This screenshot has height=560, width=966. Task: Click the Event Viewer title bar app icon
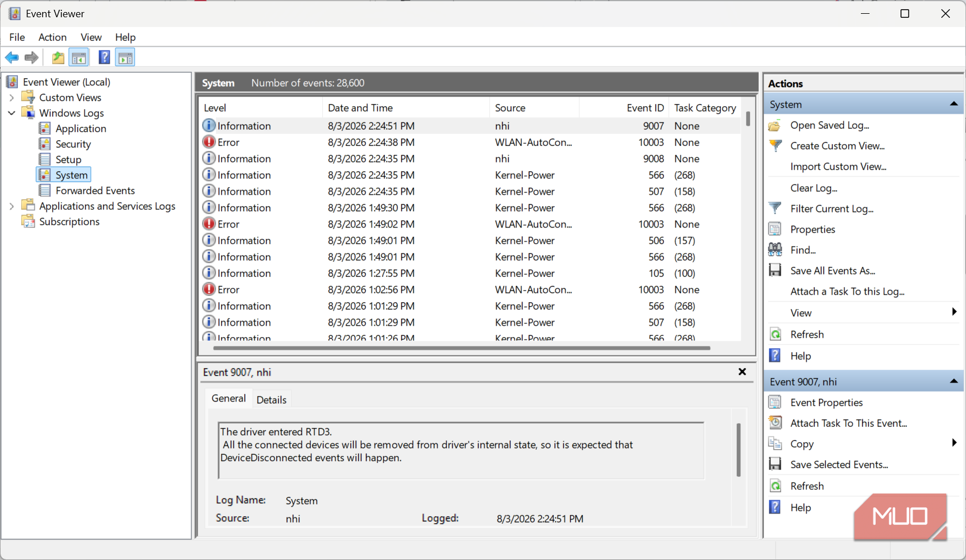point(14,14)
